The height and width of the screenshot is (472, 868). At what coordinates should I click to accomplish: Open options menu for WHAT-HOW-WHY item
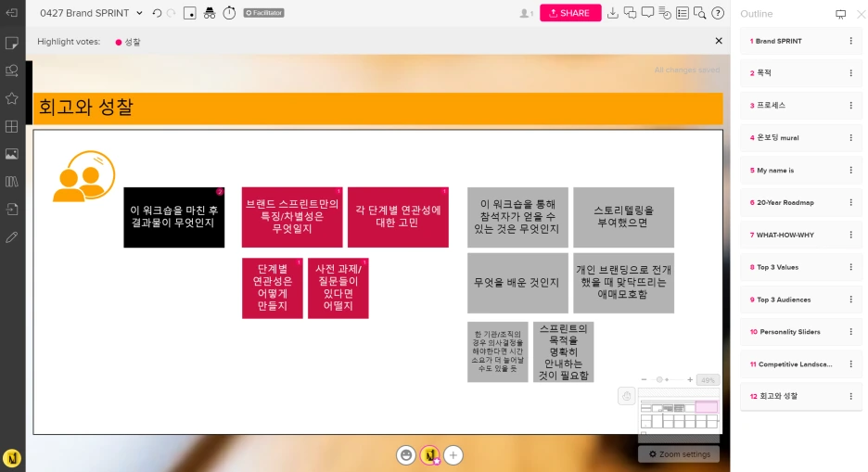850,236
